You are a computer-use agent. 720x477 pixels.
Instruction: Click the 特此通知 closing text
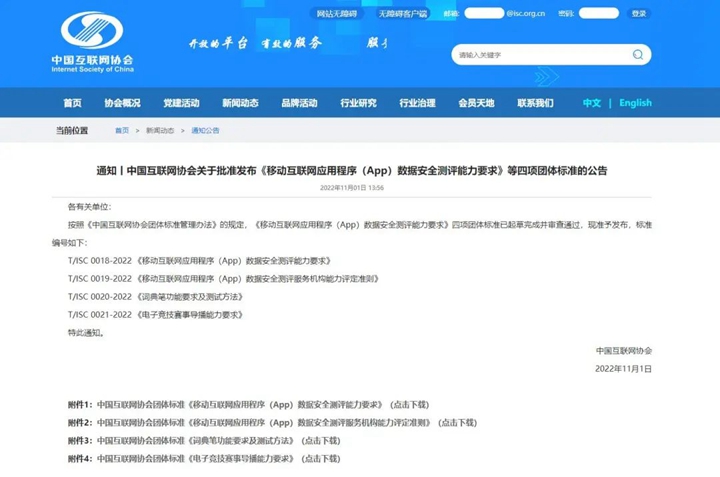[x=86, y=333]
